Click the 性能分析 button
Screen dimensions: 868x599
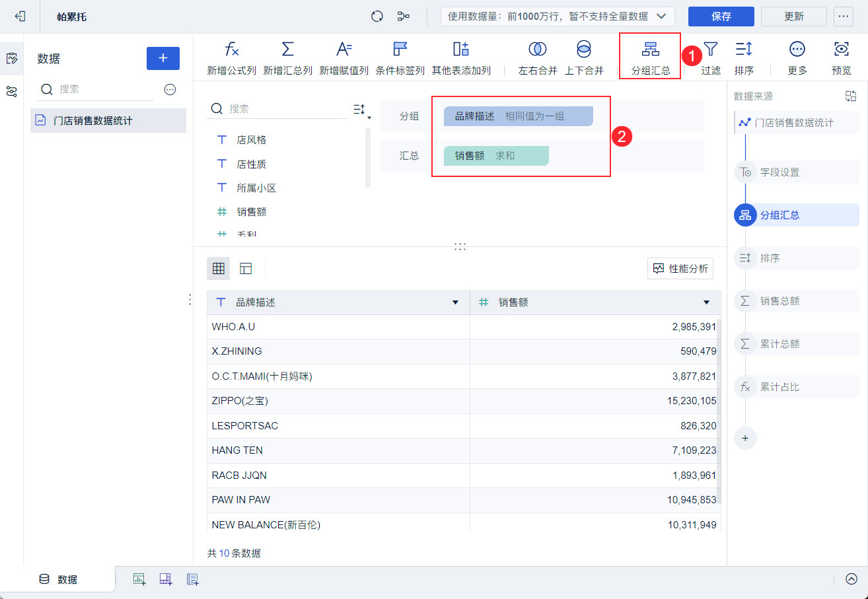click(680, 268)
